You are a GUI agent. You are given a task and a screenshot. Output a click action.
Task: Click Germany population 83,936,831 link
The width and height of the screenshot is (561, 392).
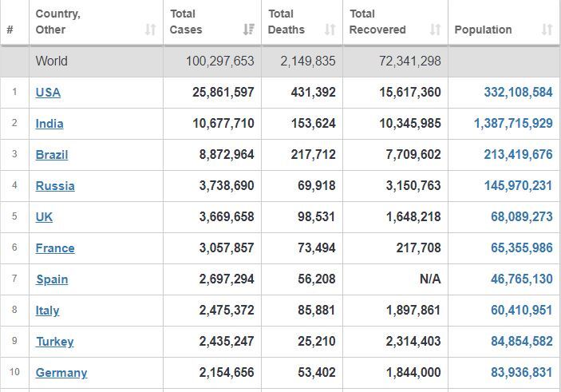click(521, 373)
